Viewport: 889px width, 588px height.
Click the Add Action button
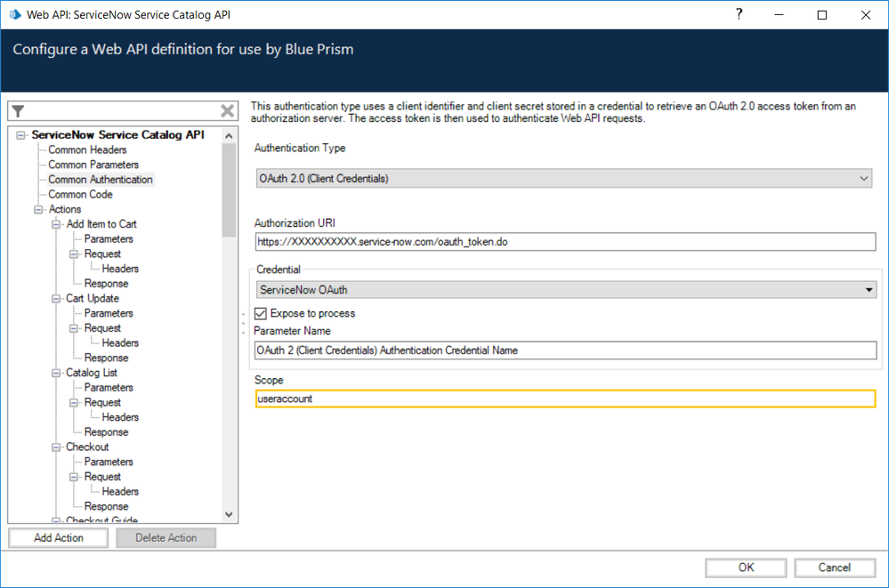pyautogui.click(x=59, y=538)
